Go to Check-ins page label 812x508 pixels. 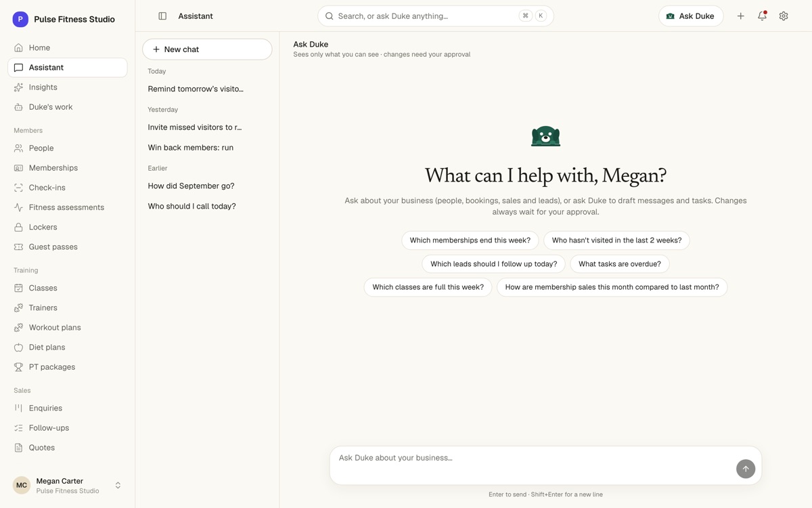click(47, 188)
